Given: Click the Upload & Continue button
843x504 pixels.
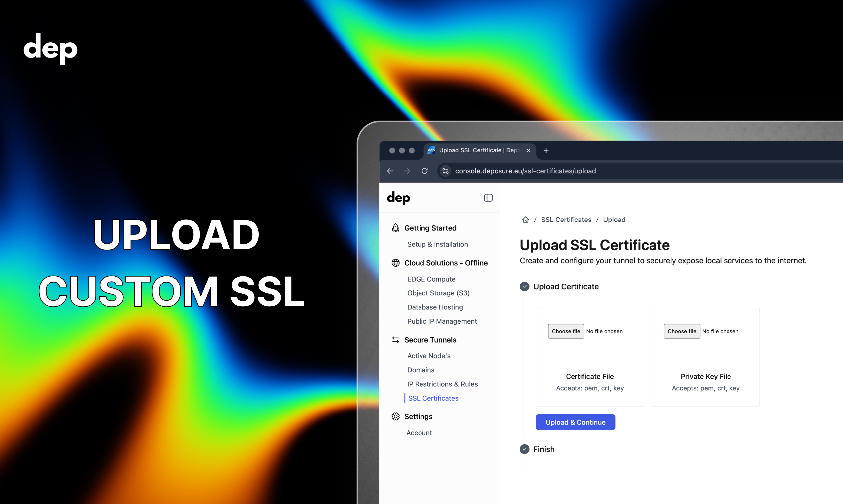Looking at the screenshot, I should tap(575, 422).
